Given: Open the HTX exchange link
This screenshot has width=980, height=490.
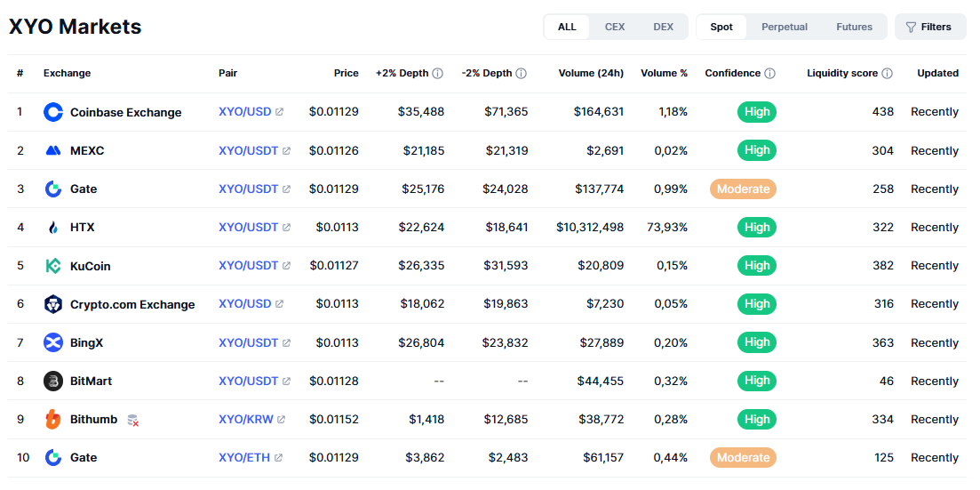Looking at the screenshot, I should pyautogui.click(x=83, y=227).
